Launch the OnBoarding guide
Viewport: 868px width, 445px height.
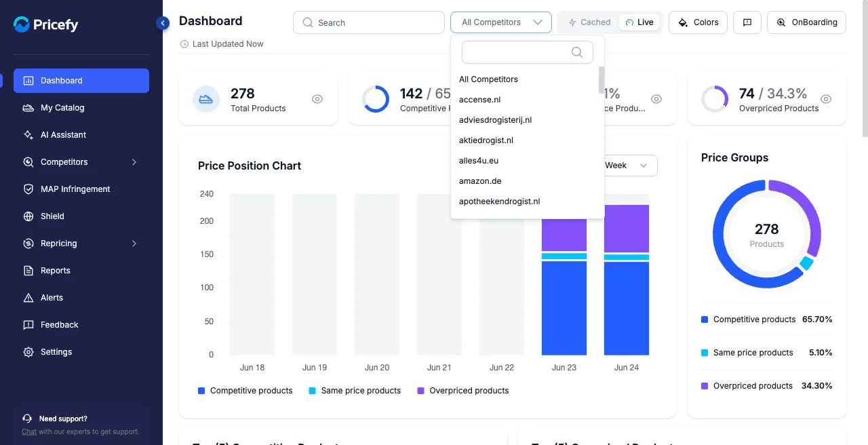click(x=806, y=22)
